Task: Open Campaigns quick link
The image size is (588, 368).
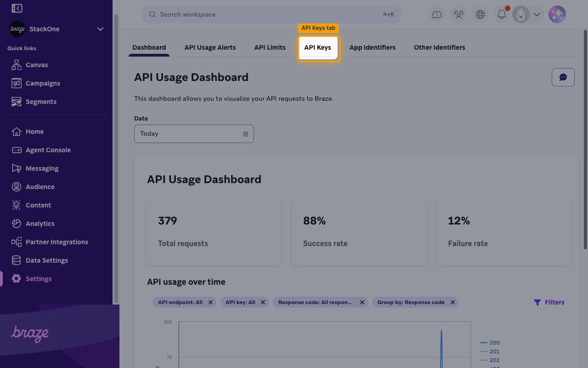Action: tap(43, 83)
